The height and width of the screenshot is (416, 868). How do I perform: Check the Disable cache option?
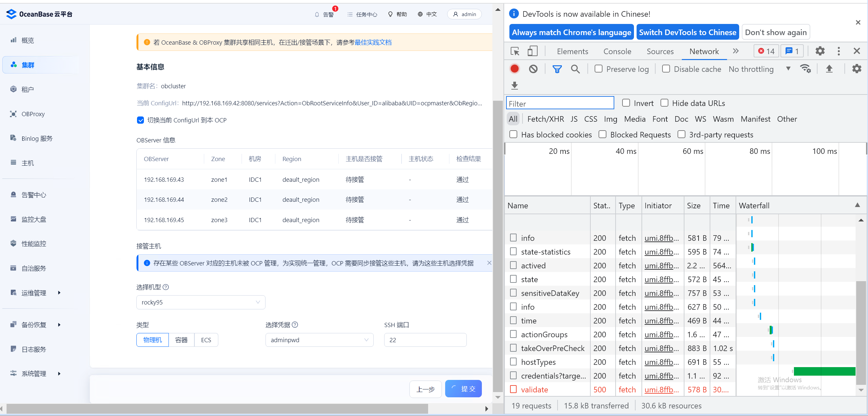pyautogui.click(x=666, y=69)
